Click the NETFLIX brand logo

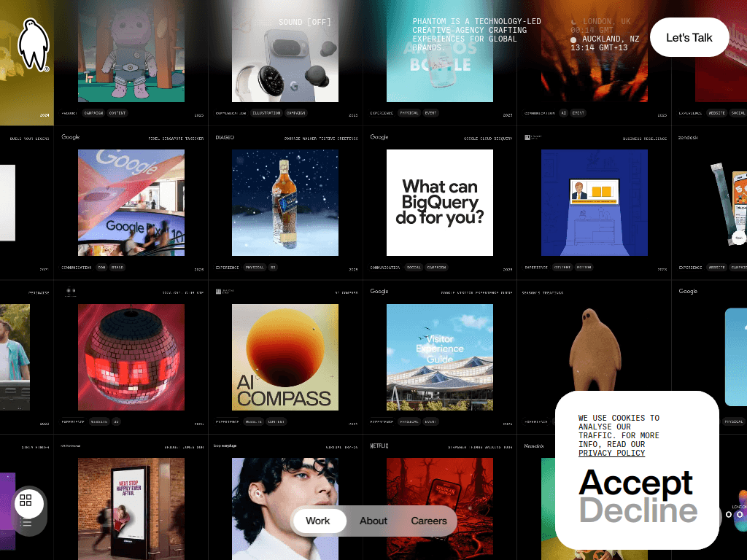[x=379, y=446]
